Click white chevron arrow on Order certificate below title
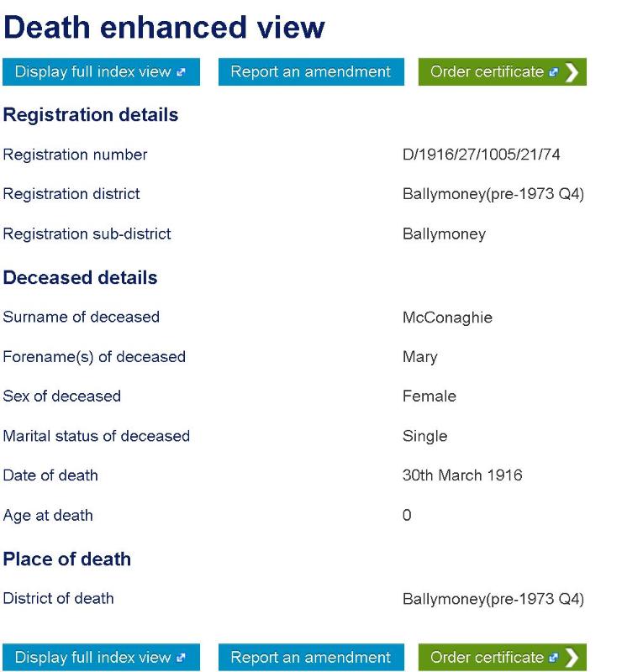This screenshot has width=643, height=672. [572, 72]
